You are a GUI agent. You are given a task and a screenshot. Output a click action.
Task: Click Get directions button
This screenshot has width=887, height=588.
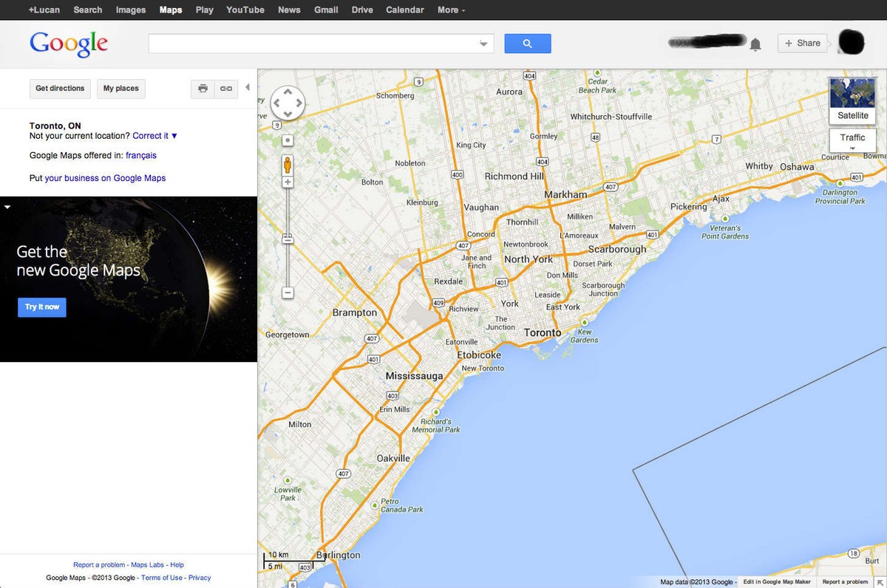[60, 89]
